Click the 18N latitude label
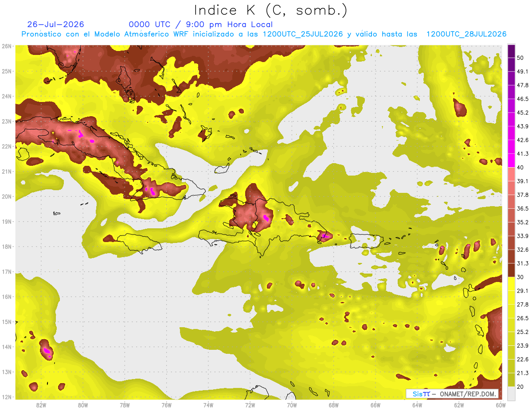 pos(7,247)
